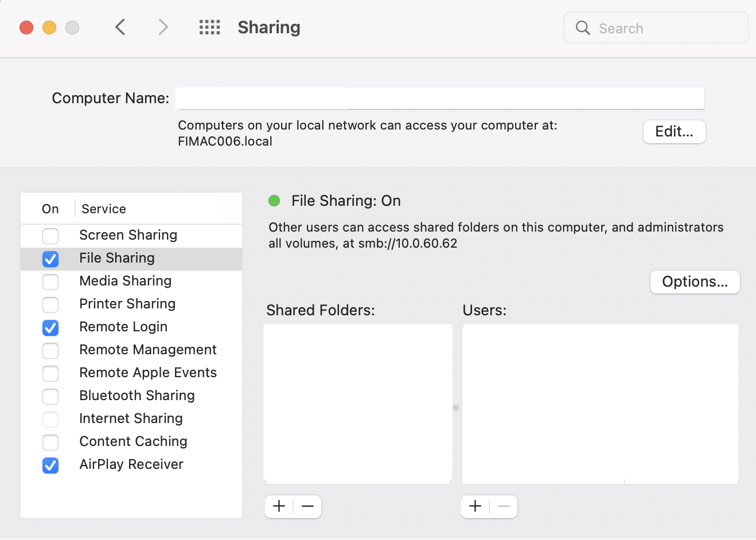The height and width of the screenshot is (540, 756).
Task: Select Bluetooth Sharing service entry
Action: [x=137, y=396]
